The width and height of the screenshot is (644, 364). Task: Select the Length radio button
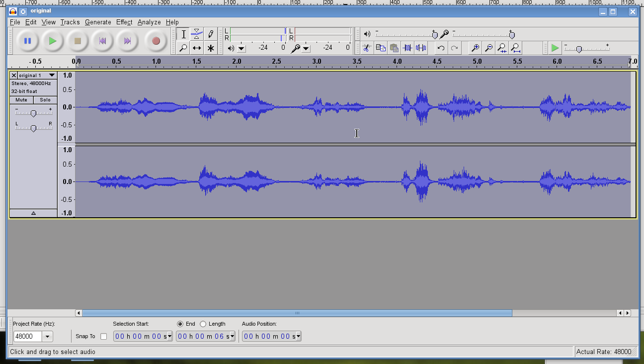[x=203, y=324]
